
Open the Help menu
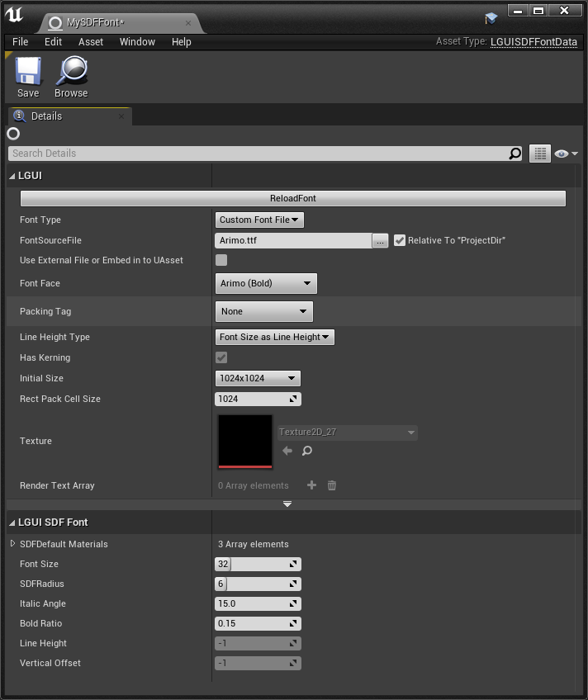181,42
